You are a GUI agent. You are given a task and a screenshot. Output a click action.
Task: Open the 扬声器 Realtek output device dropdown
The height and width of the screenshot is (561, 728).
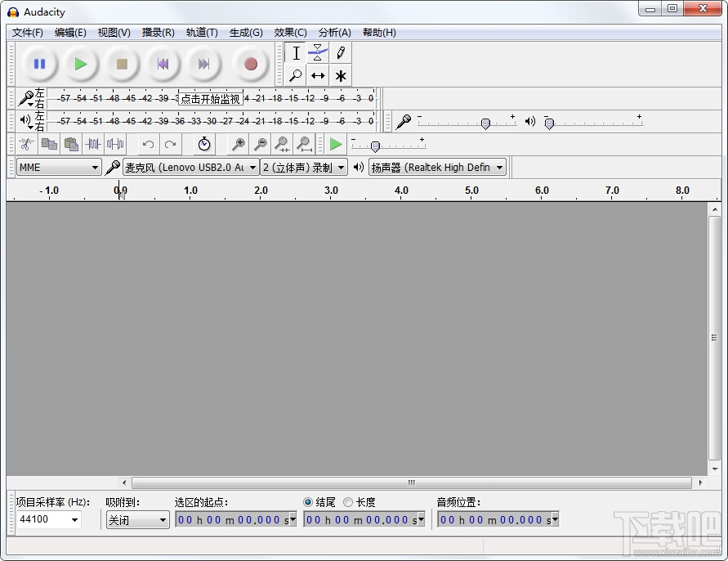click(x=437, y=168)
